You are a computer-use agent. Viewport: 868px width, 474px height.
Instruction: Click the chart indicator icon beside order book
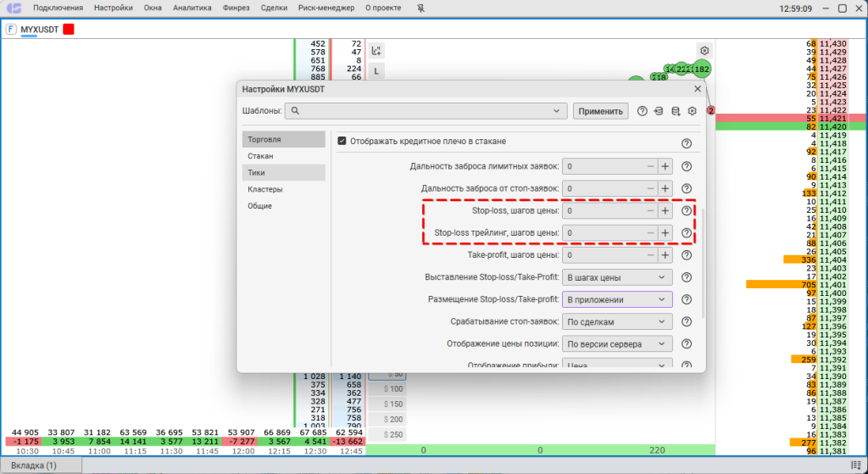(376, 50)
